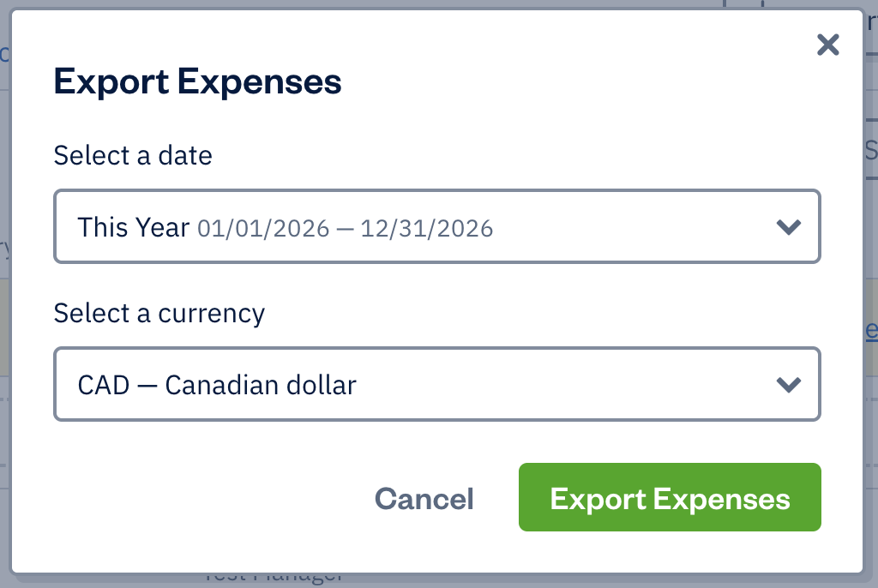878x588 pixels.
Task: Click the Select a currency label
Action: click(x=159, y=314)
